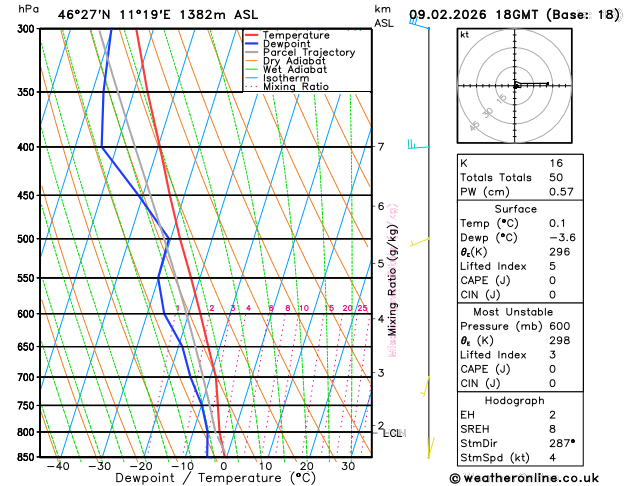Click the '750' pressure level label
Viewport: 629px width, 486px height.
point(28,406)
